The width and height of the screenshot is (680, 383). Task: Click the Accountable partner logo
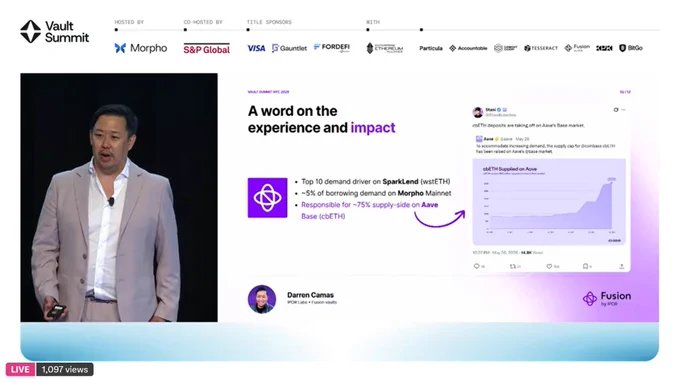(468, 48)
